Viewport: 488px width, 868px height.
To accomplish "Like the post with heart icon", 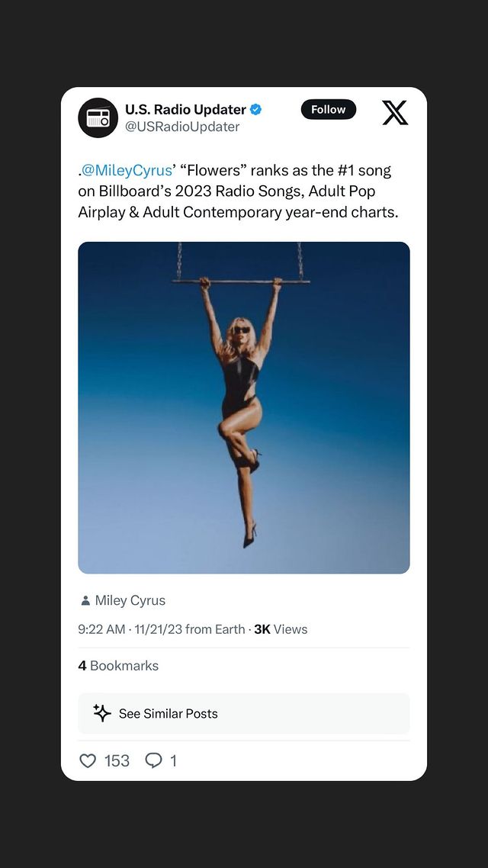I will tap(88, 760).
